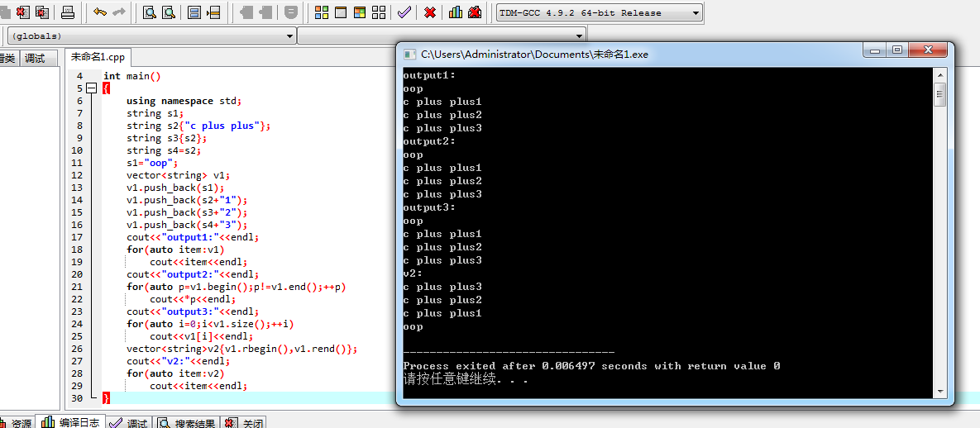Image resolution: width=980 pixels, height=428 pixels.
Task: Click the Close file toolbar icon
Action: pyautogui.click(x=22, y=12)
